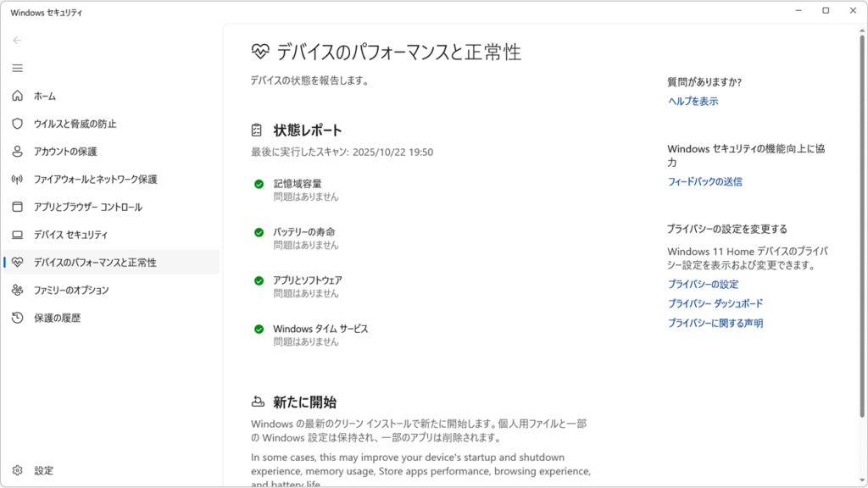This screenshot has width=868, height=488.
Task: View 保護の履歴 via its clock icon
Action: click(17, 318)
